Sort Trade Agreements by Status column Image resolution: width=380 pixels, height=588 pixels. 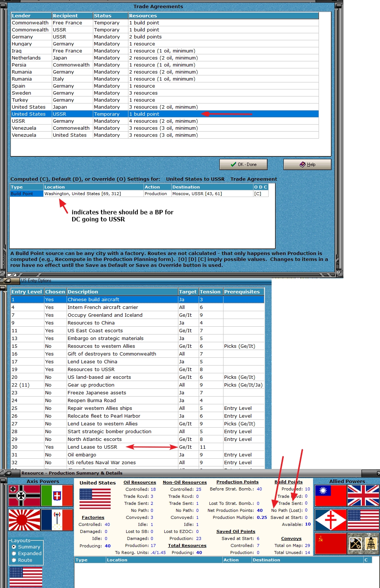[111, 16]
